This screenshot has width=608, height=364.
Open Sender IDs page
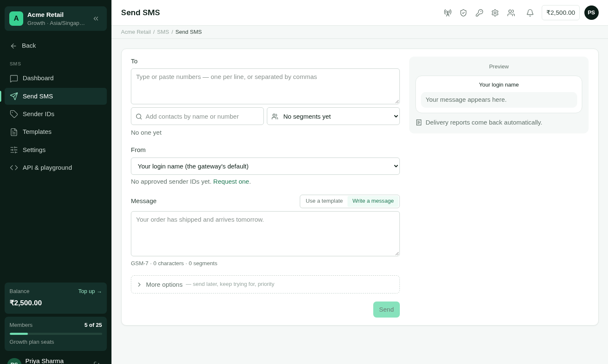click(56, 114)
